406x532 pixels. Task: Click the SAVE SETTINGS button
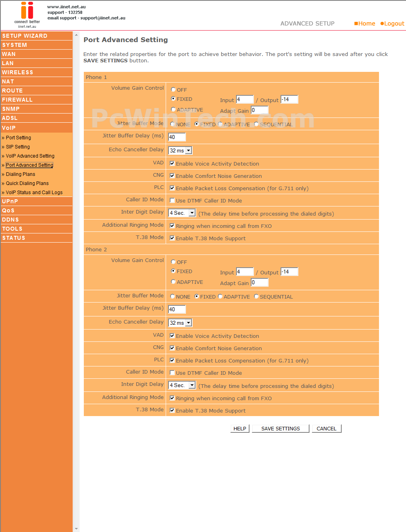pos(281,429)
